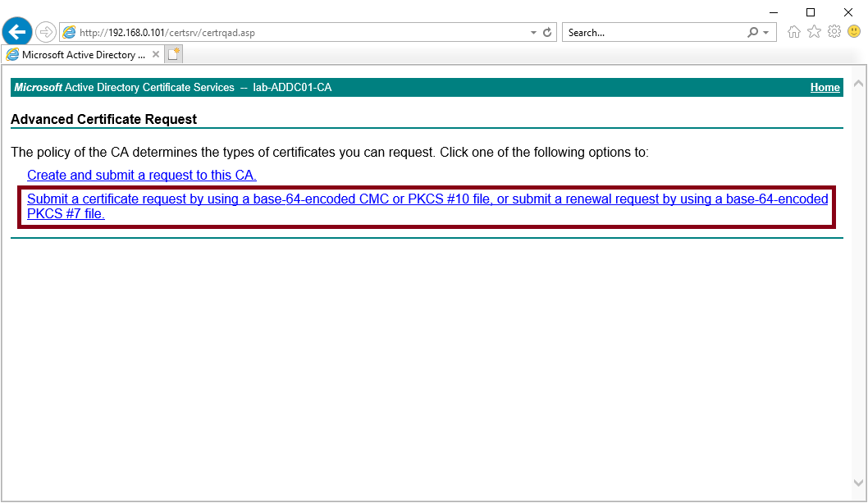
Task: Open the address bar autocomplete dropdown arrow
Action: pos(533,33)
